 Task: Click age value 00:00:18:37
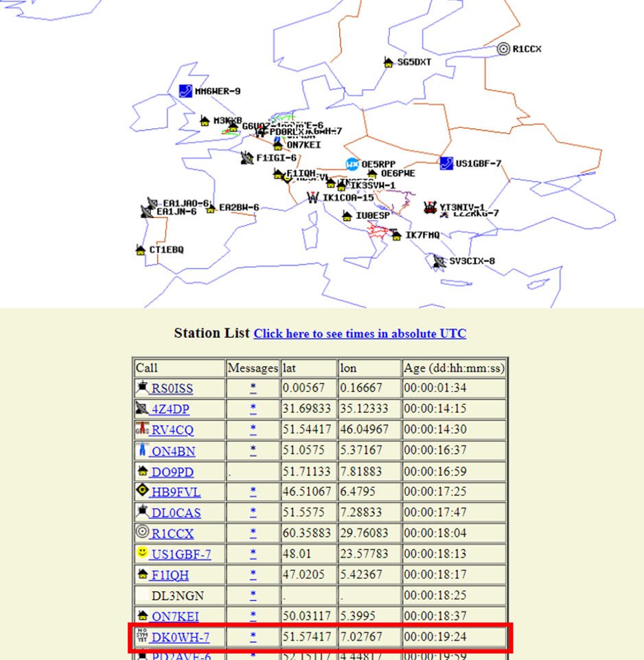point(435,616)
